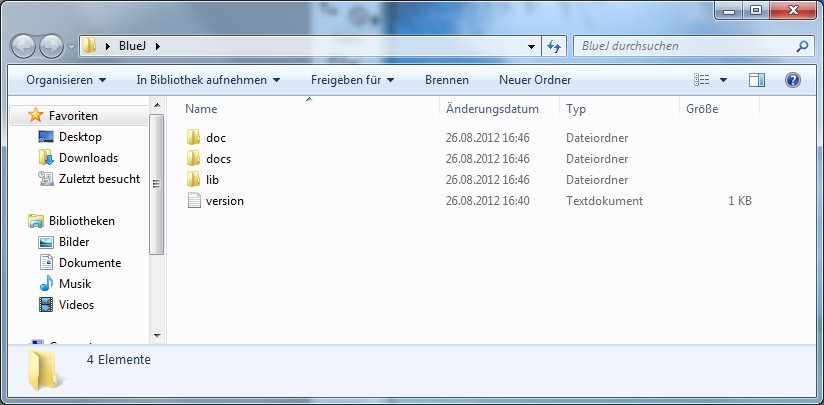Sort by Änderungsdatum column header
This screenshot has width=824, height=405.
click(492, 109)
